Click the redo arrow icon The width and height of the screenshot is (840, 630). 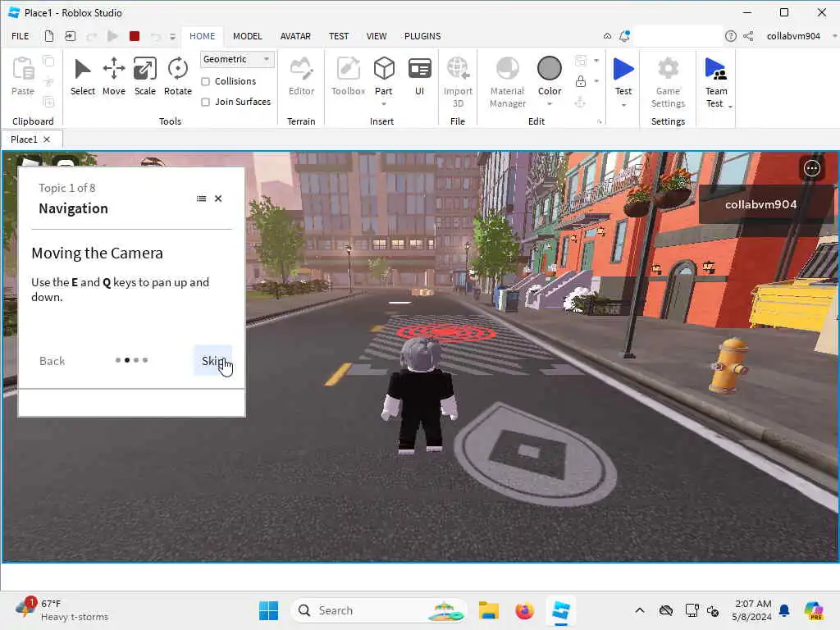coord(92,36)
